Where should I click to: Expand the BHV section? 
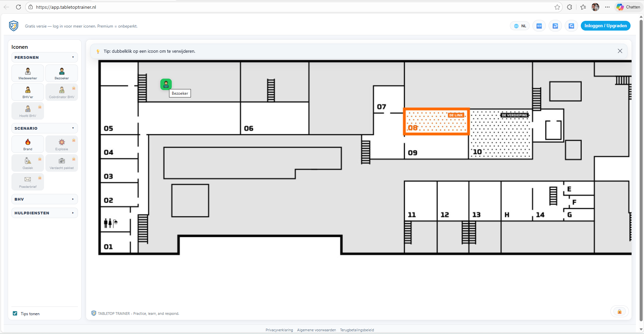tap(45, 199)
